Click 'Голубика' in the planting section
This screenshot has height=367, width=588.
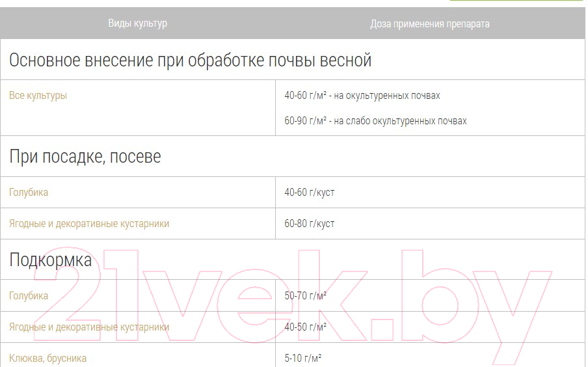(x=29, y=193)
